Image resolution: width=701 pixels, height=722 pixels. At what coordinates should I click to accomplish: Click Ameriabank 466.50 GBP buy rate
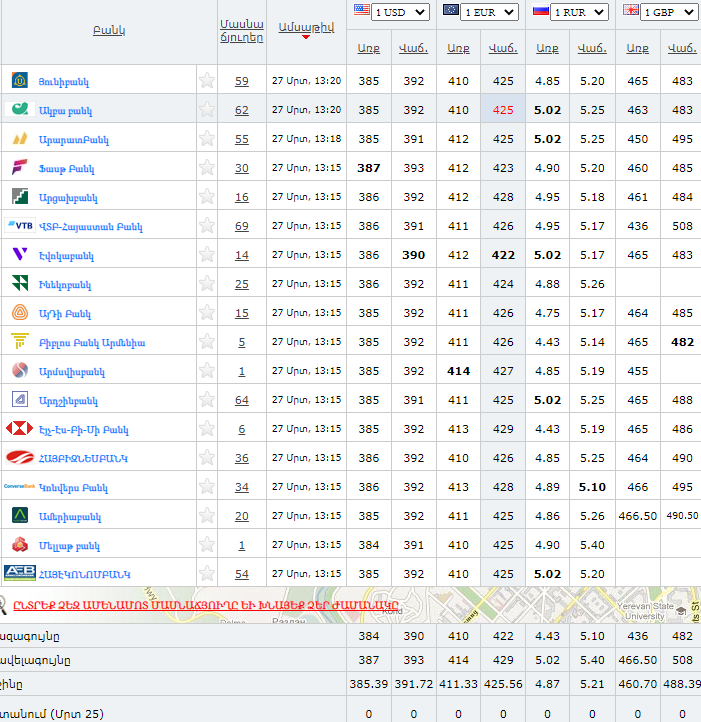pyautogui.click(x=637, y=516)
